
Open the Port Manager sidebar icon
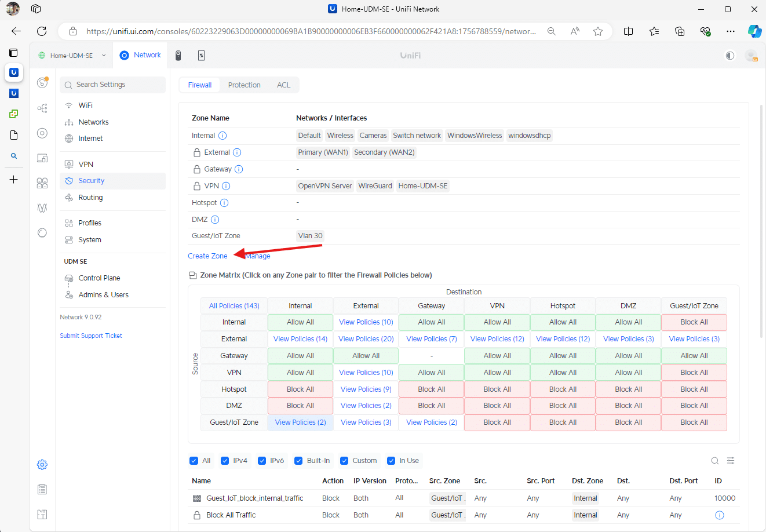[x=42, y=183]
